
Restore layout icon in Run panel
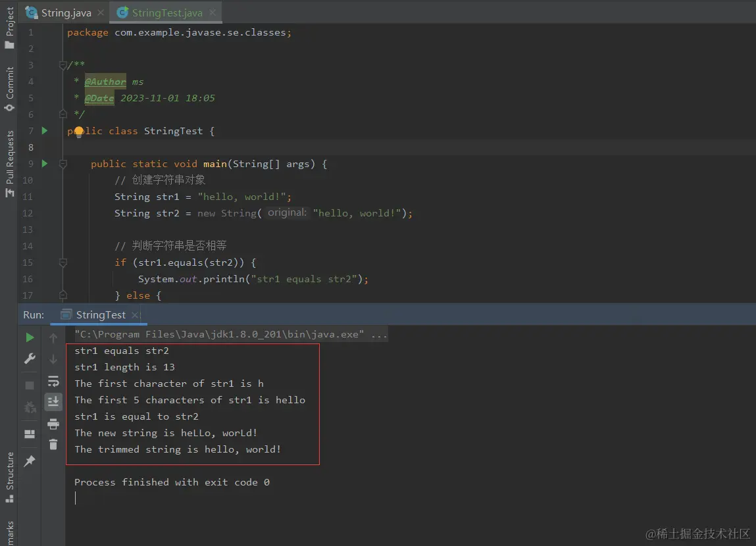[30, 434]
